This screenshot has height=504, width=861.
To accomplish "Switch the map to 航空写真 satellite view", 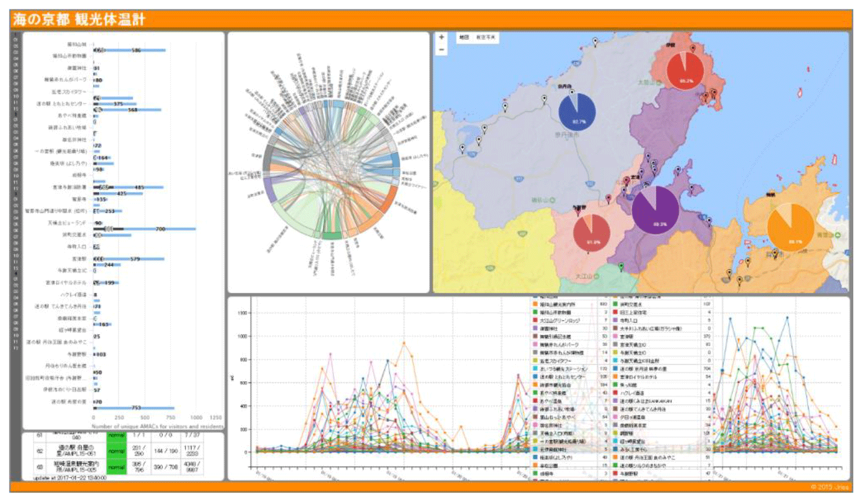I will 486,37.
